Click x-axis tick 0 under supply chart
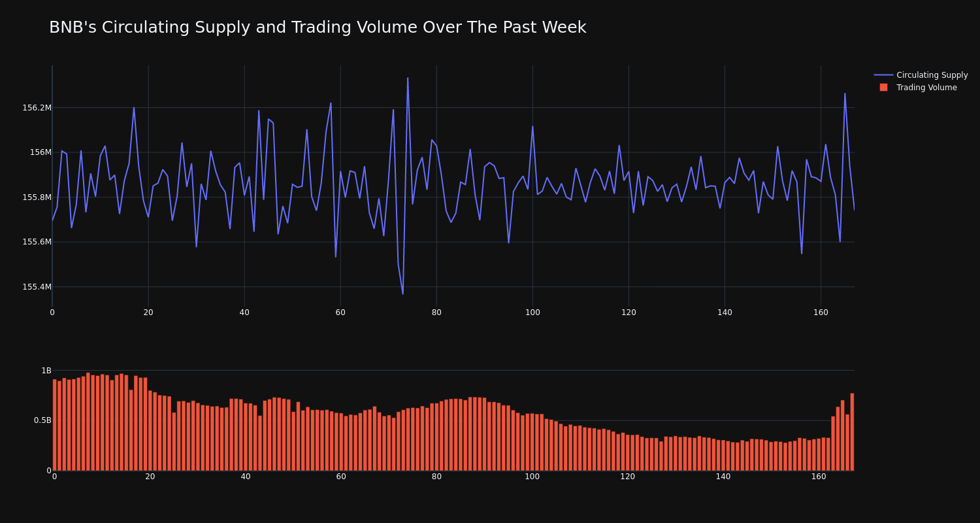Screen dimensions: 980x523 click(52, 312)
